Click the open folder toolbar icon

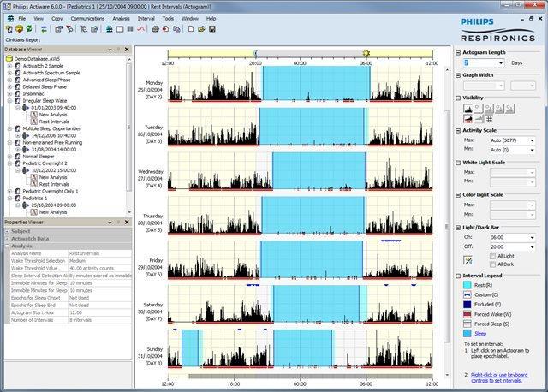click(x=201, y=29)
